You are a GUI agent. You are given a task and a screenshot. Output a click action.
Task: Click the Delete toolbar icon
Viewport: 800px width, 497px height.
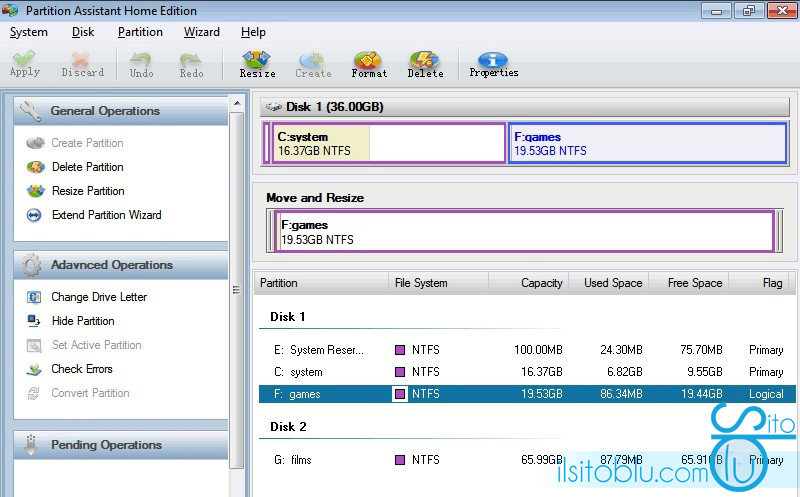pos(425,64)
